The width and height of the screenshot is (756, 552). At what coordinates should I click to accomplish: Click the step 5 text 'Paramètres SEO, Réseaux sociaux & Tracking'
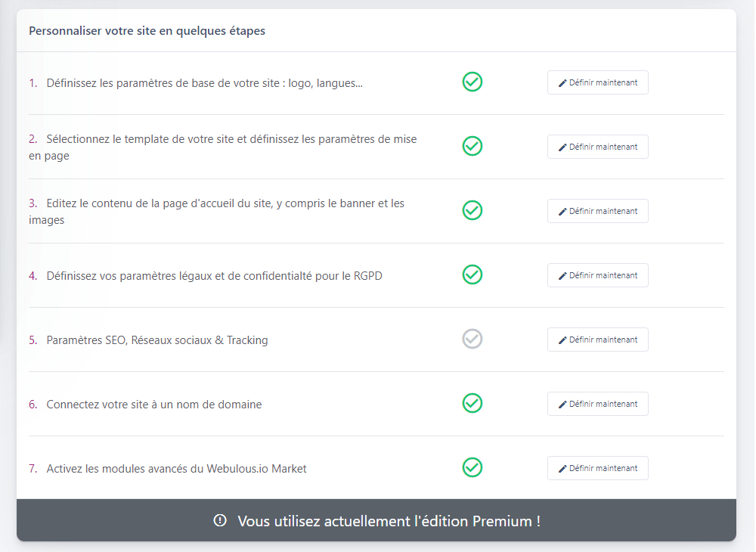point(157,340)
